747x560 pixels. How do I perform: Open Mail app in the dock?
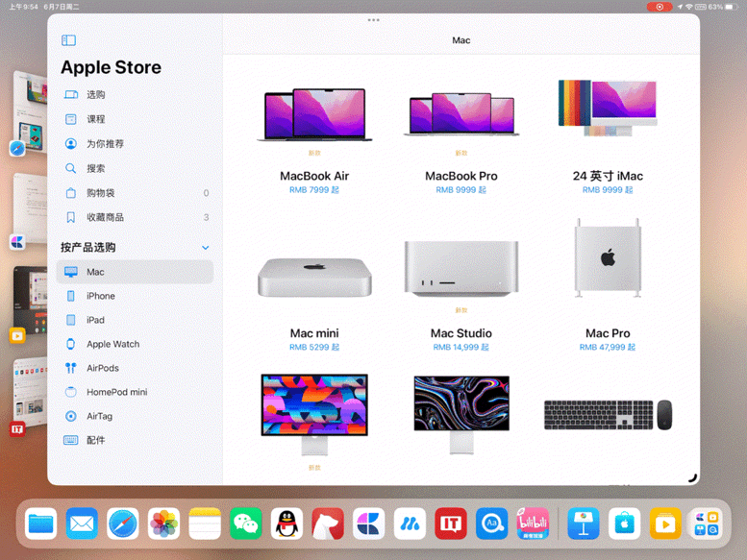tap(82, 523)
